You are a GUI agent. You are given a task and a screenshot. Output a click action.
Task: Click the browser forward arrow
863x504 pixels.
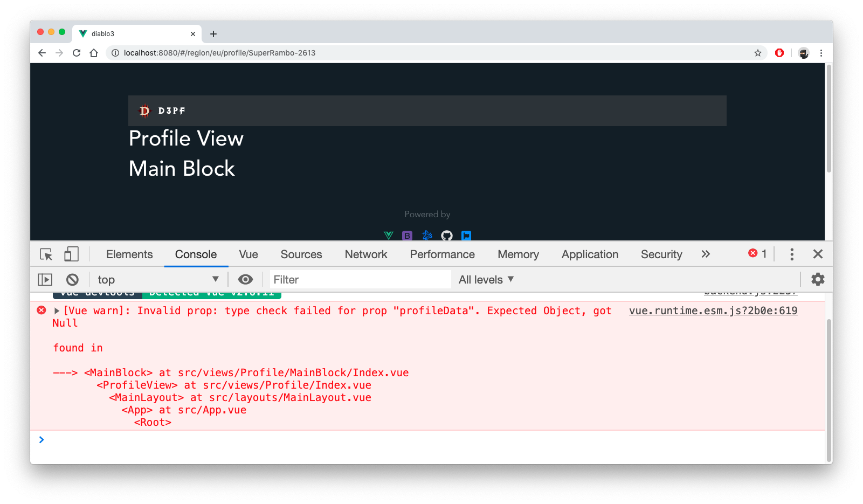pyautogui.click(x=59, y=53)
